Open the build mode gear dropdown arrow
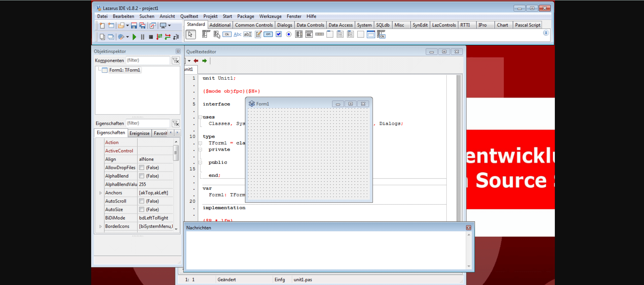The height and width of the screenshot is (285, 644). (x=128, y=37)
